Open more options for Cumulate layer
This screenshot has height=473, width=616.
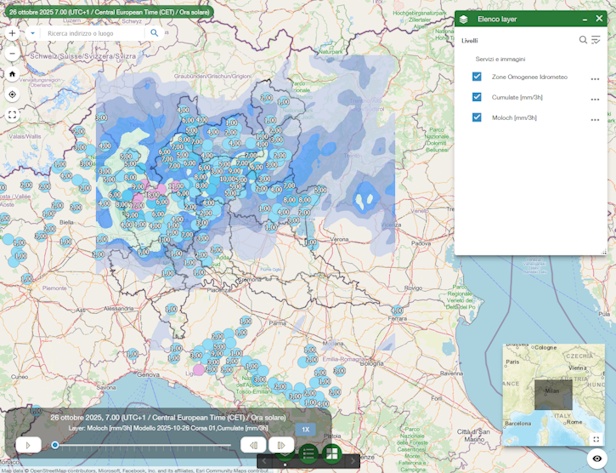click(595, 98)
